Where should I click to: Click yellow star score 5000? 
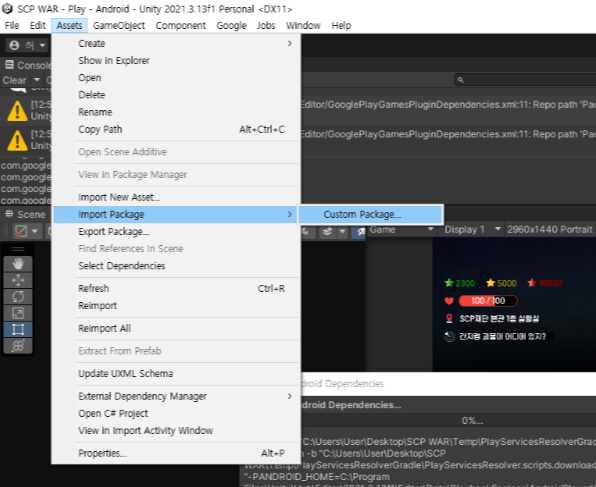[x=501, y=283]
